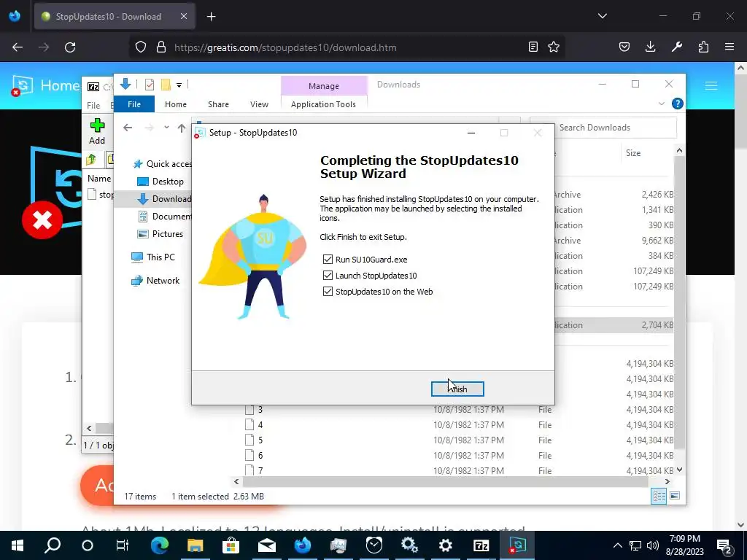The image size is (747, 560).
Task: Open volume control in system tray
Action: pos(653,545)
